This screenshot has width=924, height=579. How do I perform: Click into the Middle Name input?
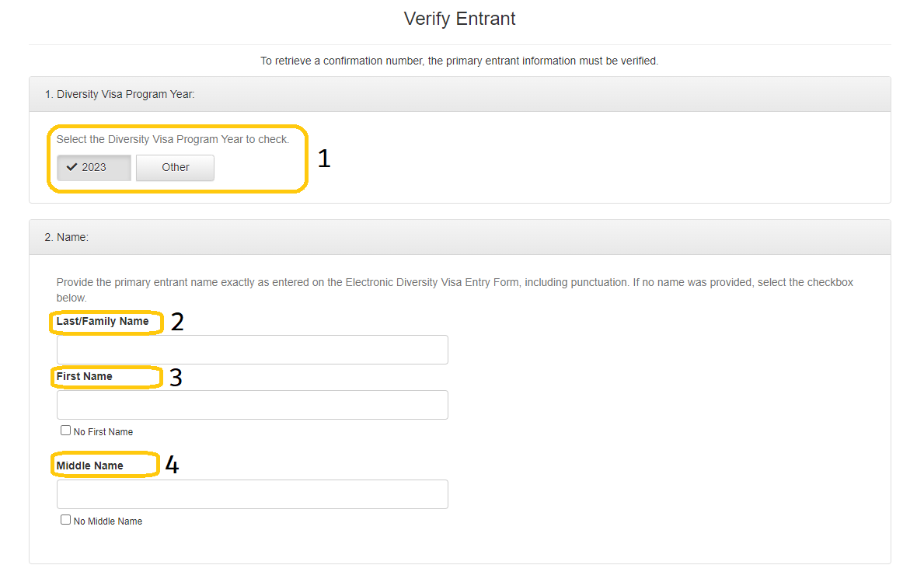click(252, 494)
